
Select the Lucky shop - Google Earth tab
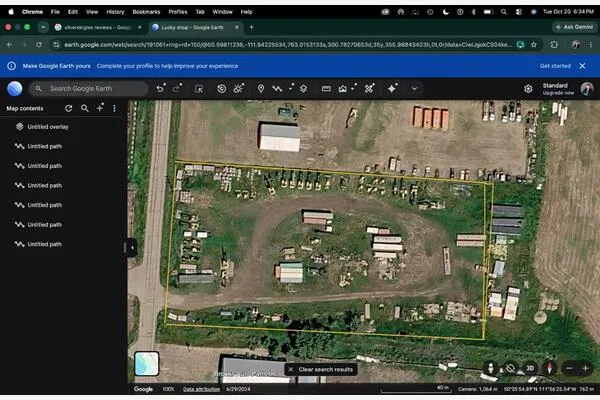pos(193,27)
